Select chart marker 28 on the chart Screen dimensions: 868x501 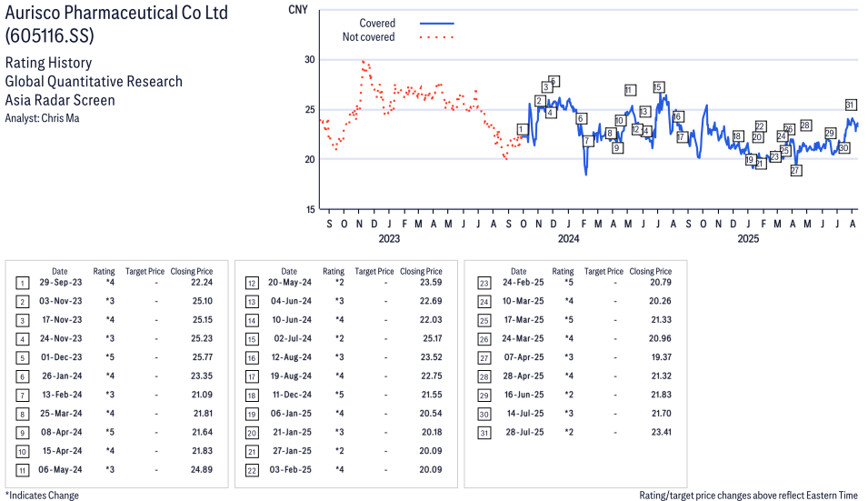click(806, 125)
